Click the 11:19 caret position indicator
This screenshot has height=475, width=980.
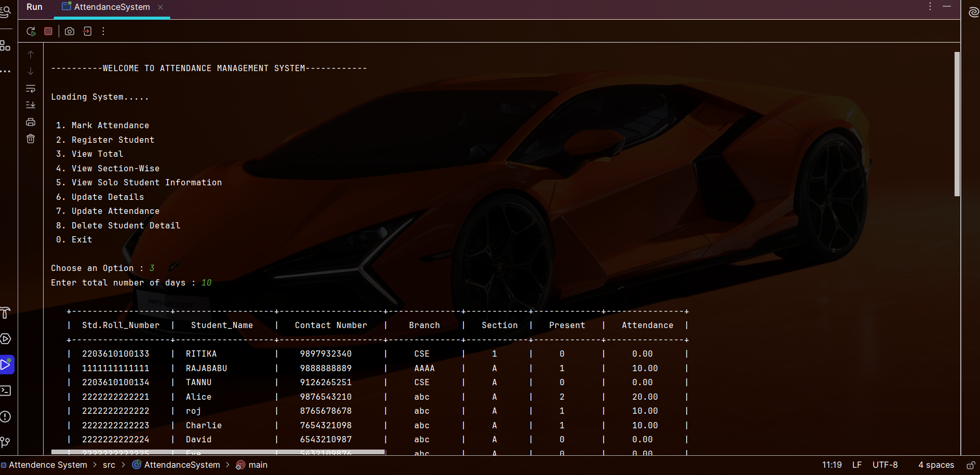pos(832,465)
